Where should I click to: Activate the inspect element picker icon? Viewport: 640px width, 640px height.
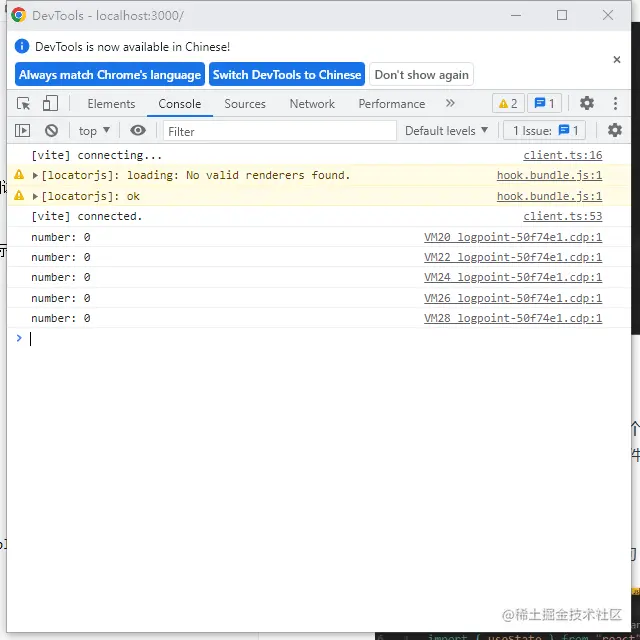24,104
